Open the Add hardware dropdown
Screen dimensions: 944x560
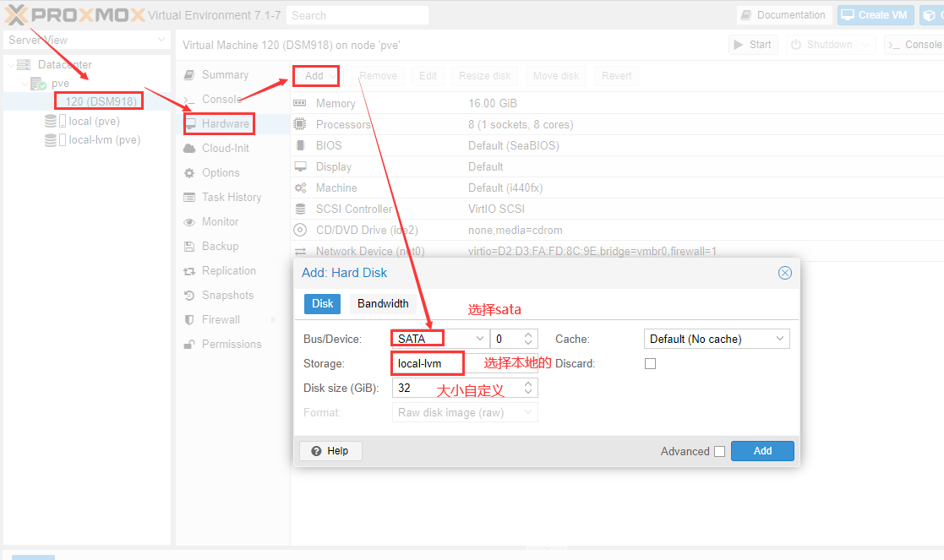click(x=316, y=76)
